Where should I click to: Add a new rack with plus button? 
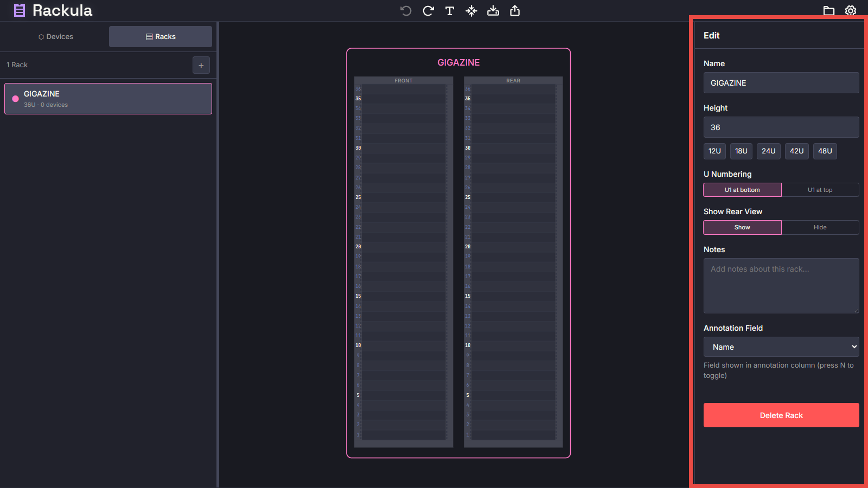[x=201, y=65]
